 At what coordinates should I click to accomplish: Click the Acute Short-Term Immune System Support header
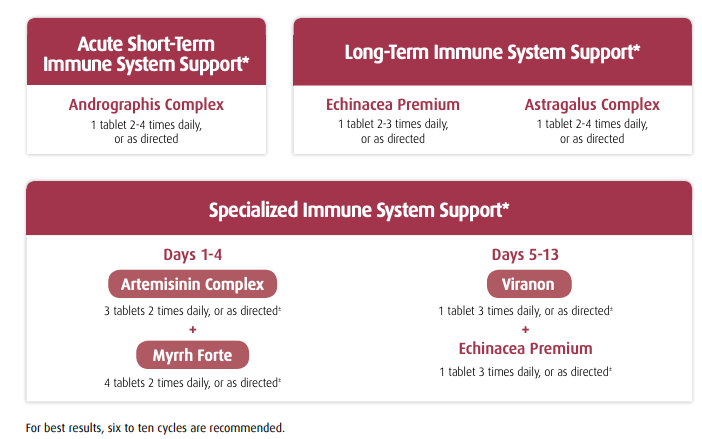click(146, 52)
